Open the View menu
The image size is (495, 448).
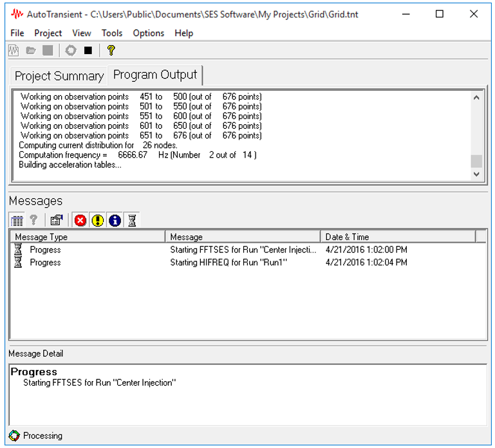(x=82, y=33)
